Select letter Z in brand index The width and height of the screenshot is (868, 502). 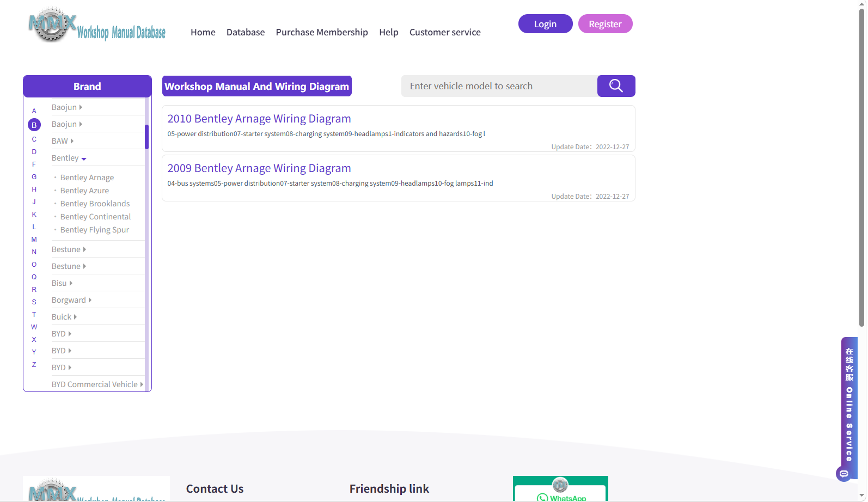click(x=34, y=365)
